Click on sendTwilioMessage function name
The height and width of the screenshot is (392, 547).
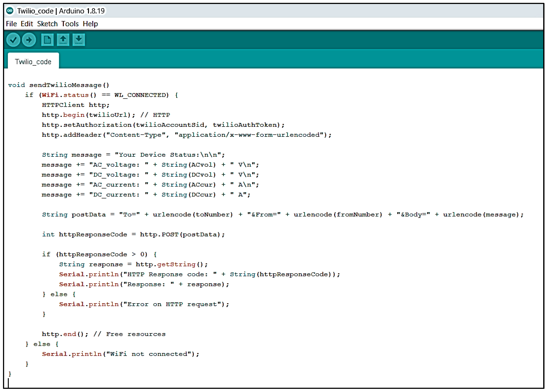[x=65, y=85]
